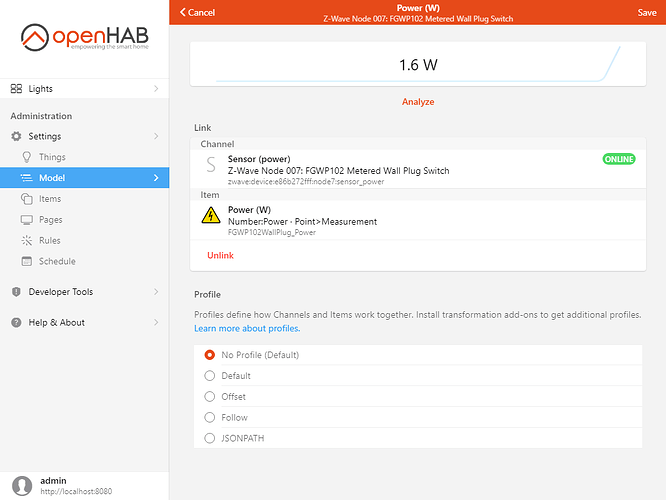Click the Things lightbulb icon
Screen dimensions: 666x500
[27, 157]
